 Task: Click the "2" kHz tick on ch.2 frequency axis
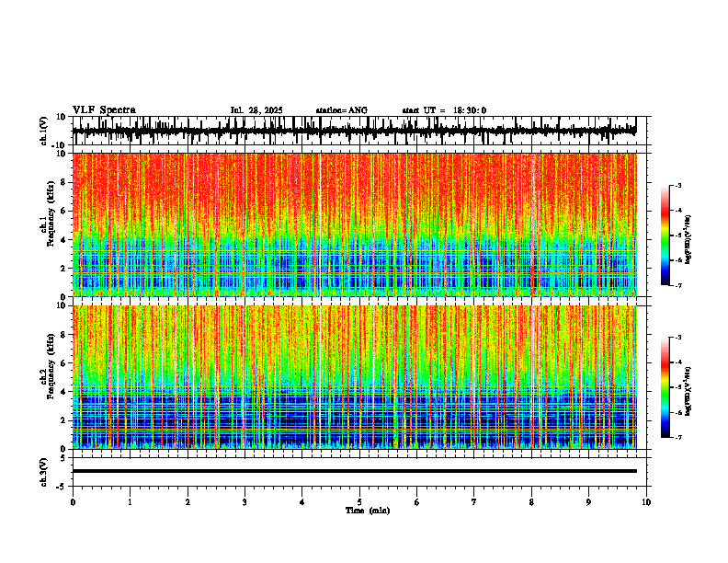click(x=63, y=420)
